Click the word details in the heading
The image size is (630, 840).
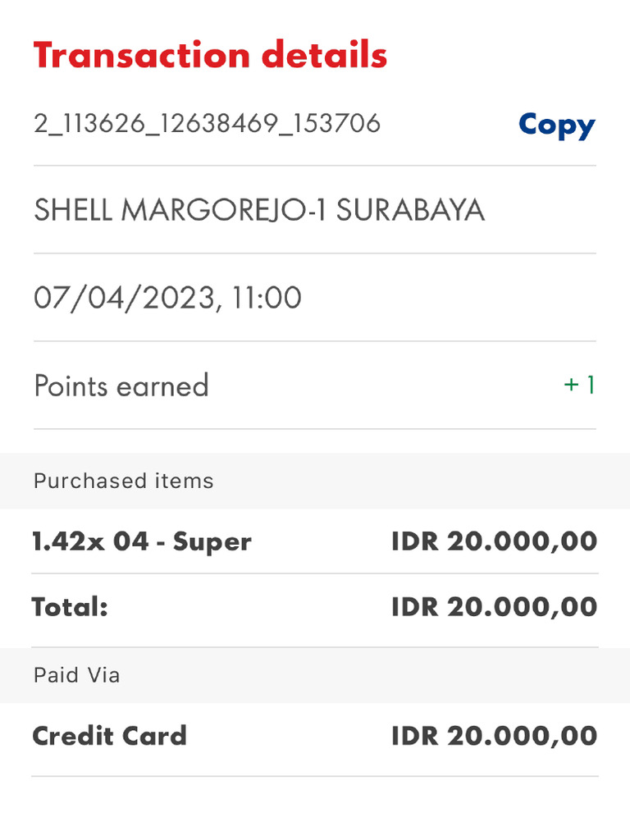click(324, 56)
